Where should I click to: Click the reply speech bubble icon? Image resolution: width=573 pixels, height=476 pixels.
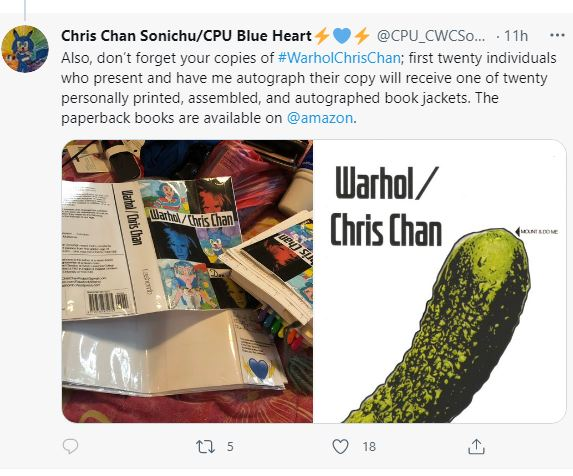point(70,446)
